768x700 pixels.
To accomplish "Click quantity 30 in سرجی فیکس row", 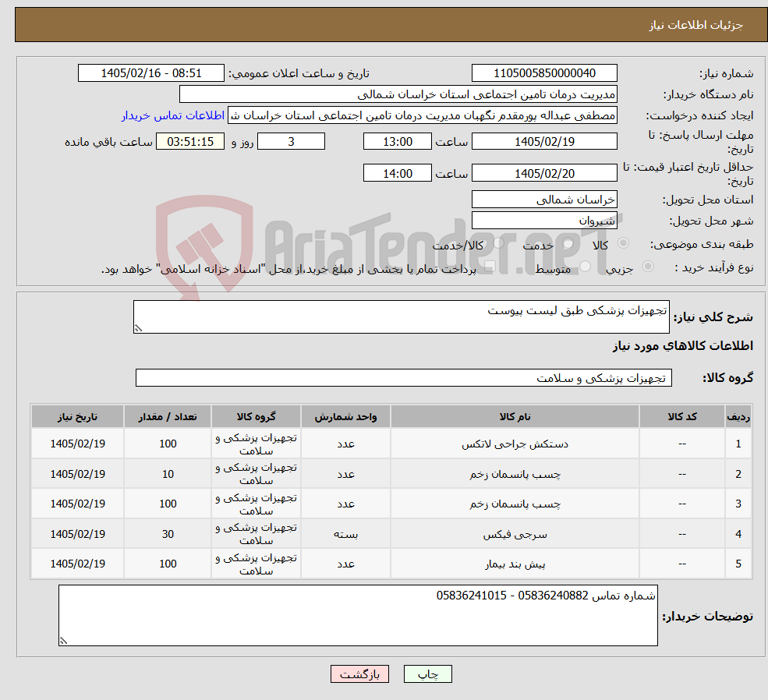I will click(168, 534).
